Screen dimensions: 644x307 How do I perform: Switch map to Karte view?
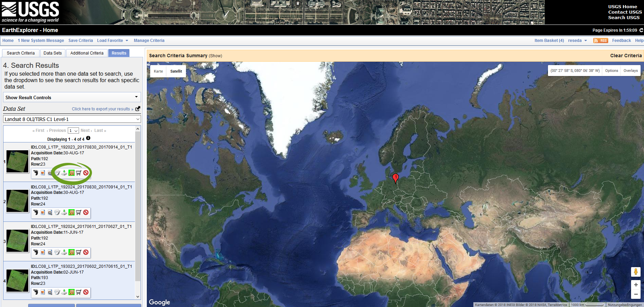click(x=158, y=71)
